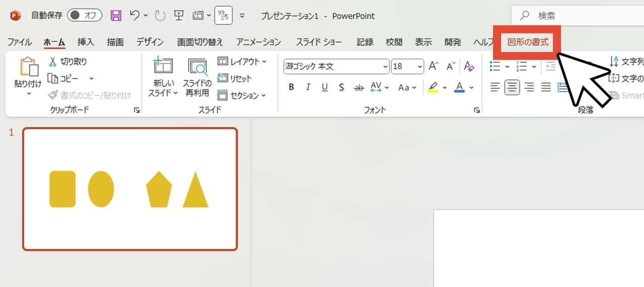Viewport: 644px width, 287px height.
Task: Click the clear all formatting icon
Action: coord(469,66)
